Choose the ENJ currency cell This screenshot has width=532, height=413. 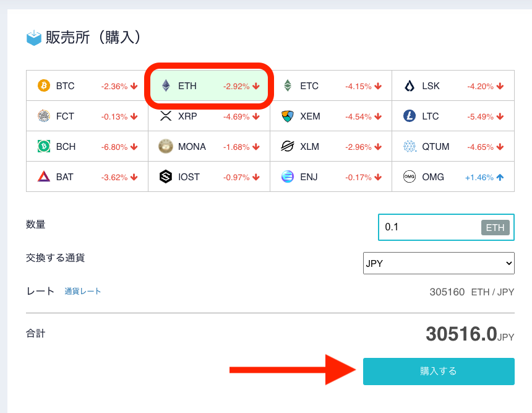(331, 176)
